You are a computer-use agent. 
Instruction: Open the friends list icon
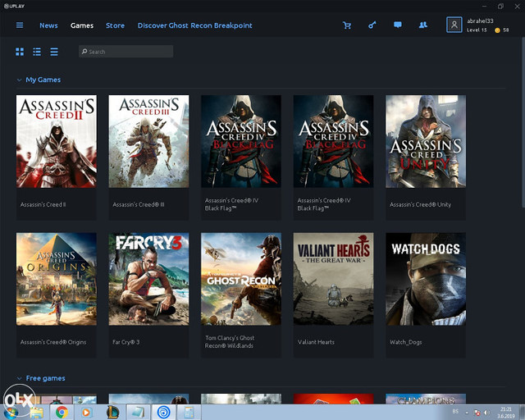pos(423,25)
